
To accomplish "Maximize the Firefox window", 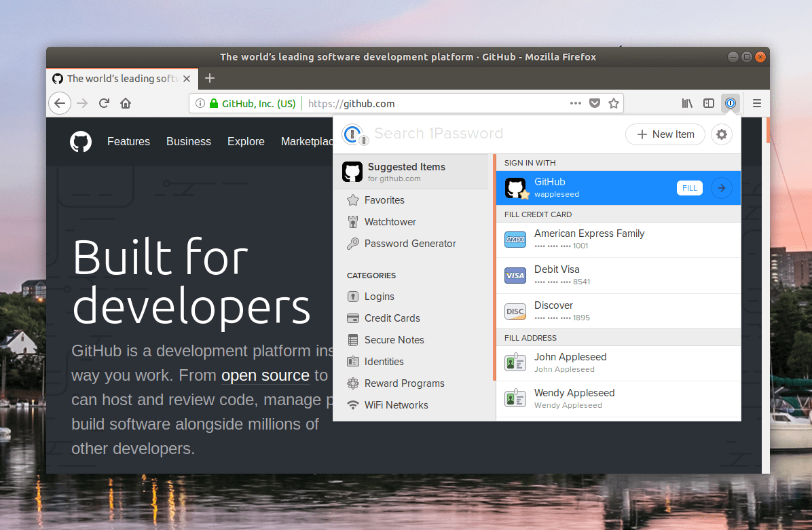I will click(x=747, y=57).
